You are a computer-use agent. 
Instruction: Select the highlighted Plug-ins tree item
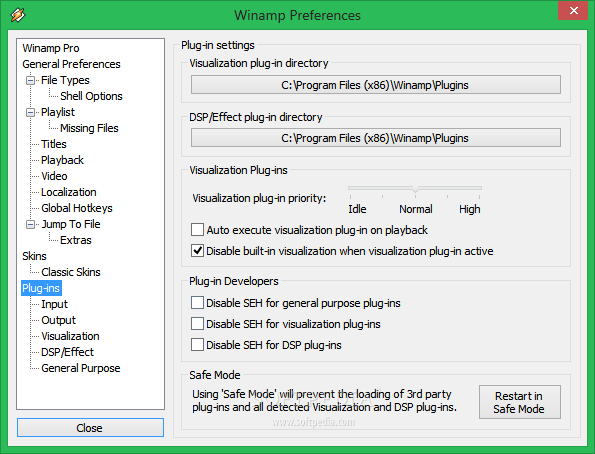(41, 288)
